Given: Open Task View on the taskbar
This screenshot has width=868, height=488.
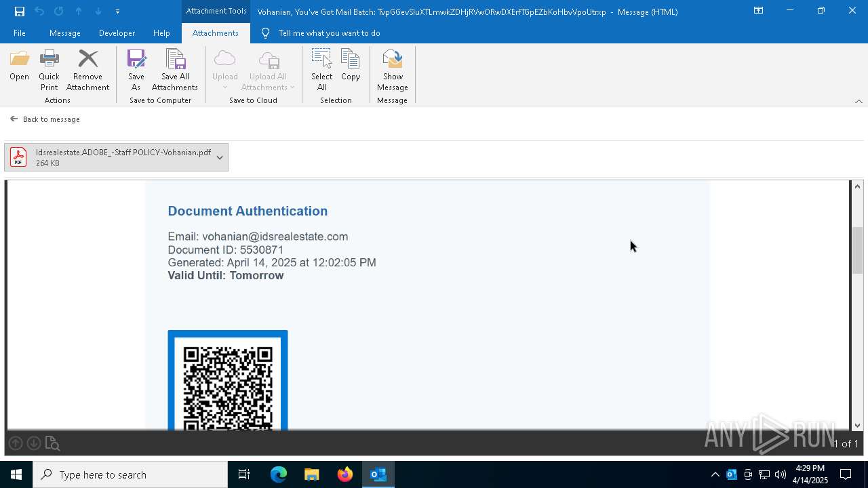Looking at the screenshot, I should [244, 474].
